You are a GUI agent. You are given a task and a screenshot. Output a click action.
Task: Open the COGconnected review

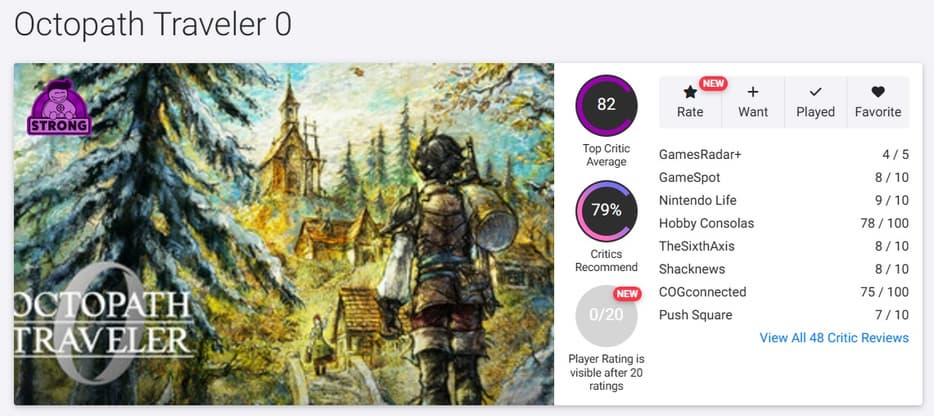[702, 292]
